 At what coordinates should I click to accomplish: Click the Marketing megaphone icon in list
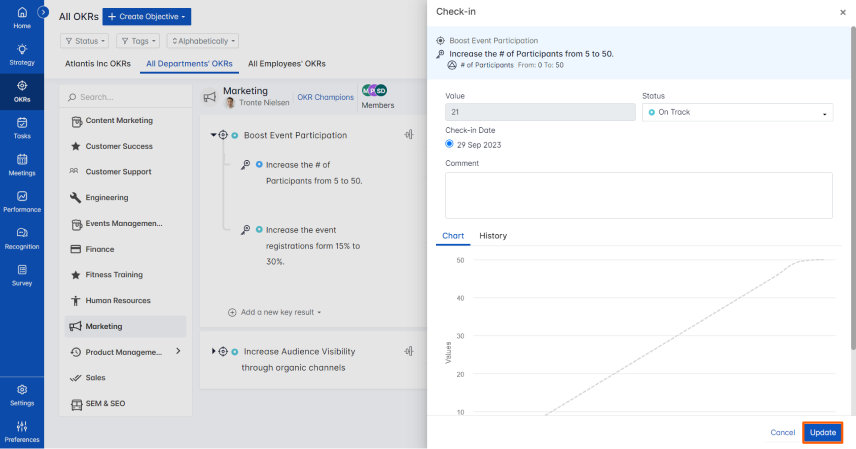coord(75,326)
